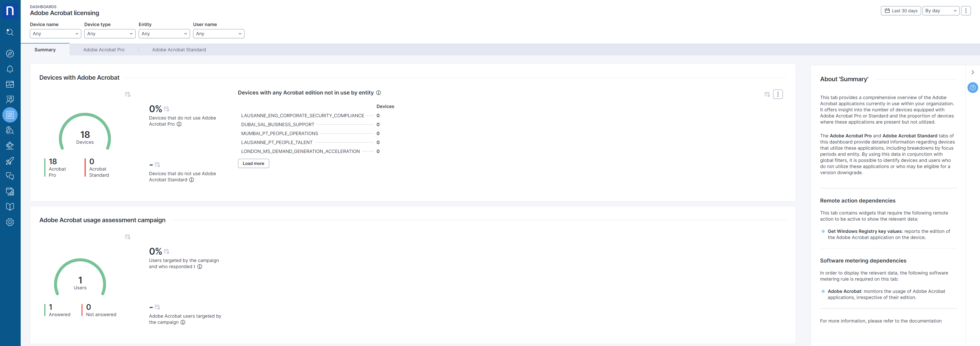980x346 pixels.
Task: Open the search sidebar icon
Action: pos(10,32)
